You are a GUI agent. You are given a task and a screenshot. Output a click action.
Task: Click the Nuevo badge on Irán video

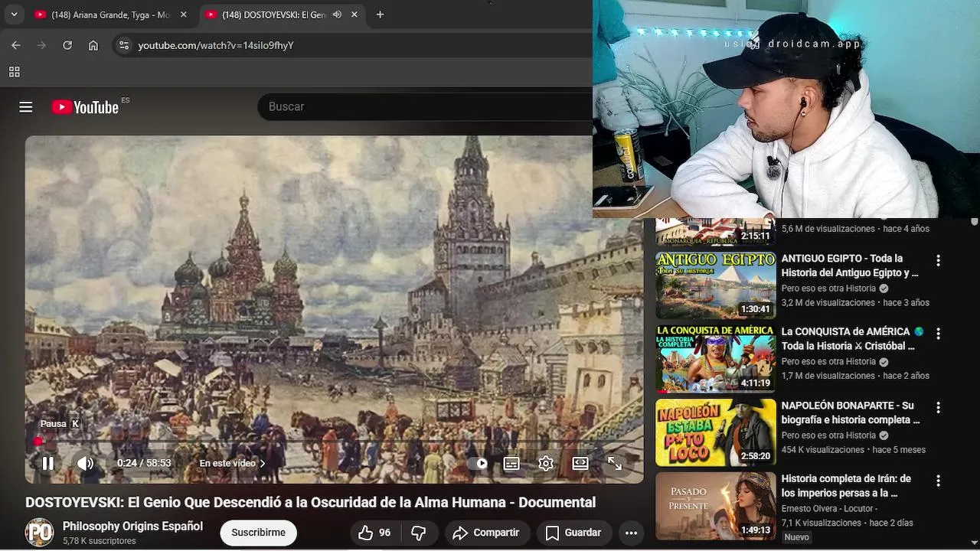(797, 537)
